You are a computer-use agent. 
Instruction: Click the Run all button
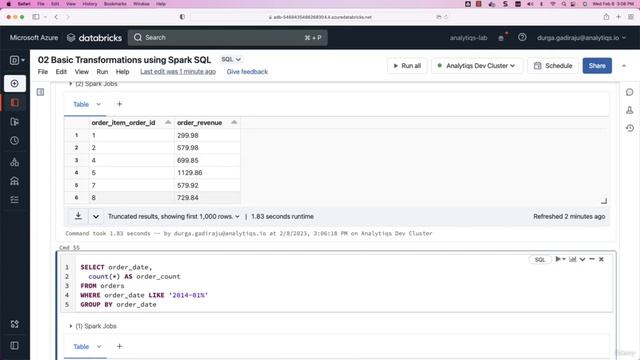coord(407,66)
